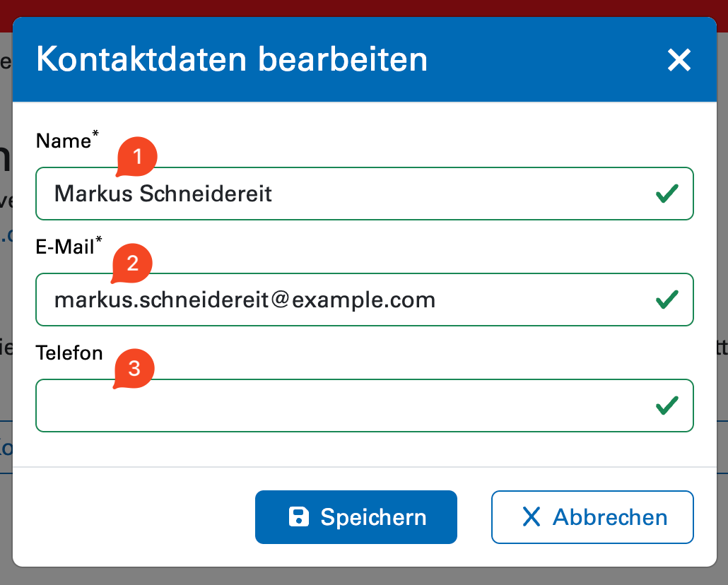Click the dark red bar above the dialog
Image resolution: width=728 pixels, height=585 pixels.
pyautogui.click(x=364, y=8)
